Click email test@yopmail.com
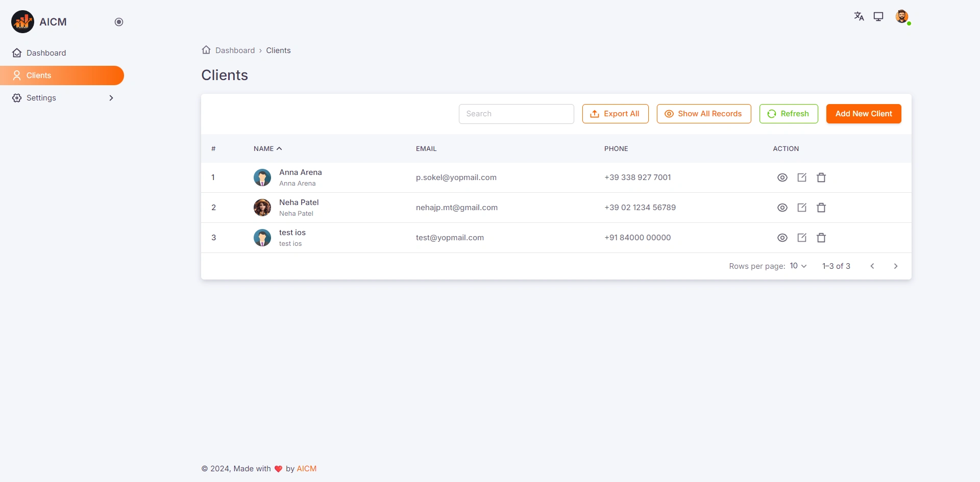This screenshot has width=980, height=482. tap(450, 238)
